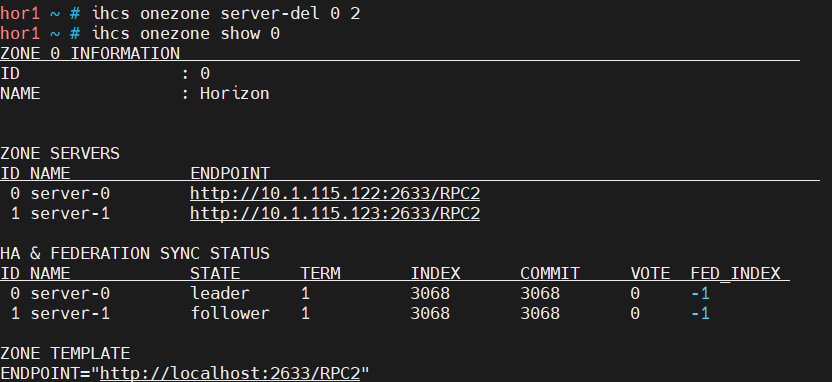This screenshot has height=382, width=832.
Task: Select the 'follower' state of server-1
Action: (230, 313)
